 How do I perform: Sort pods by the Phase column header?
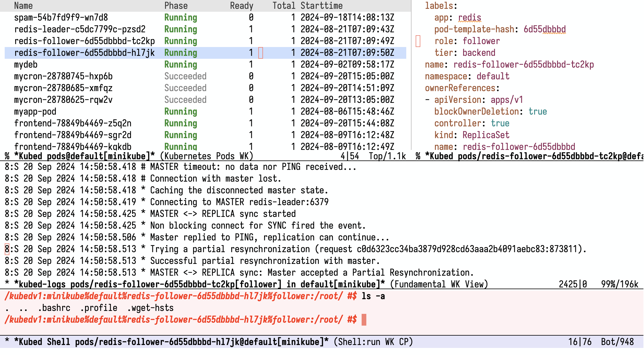(x=176, y=5)
